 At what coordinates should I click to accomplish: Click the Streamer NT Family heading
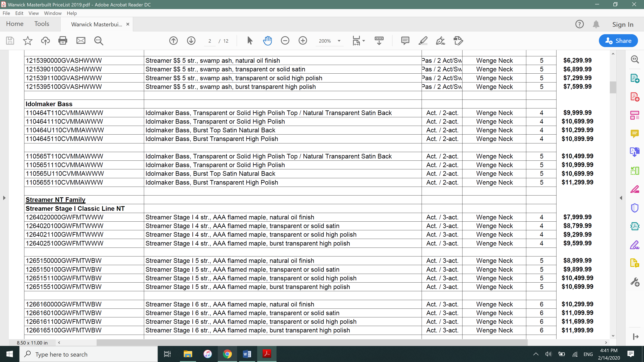pos(55,200)
